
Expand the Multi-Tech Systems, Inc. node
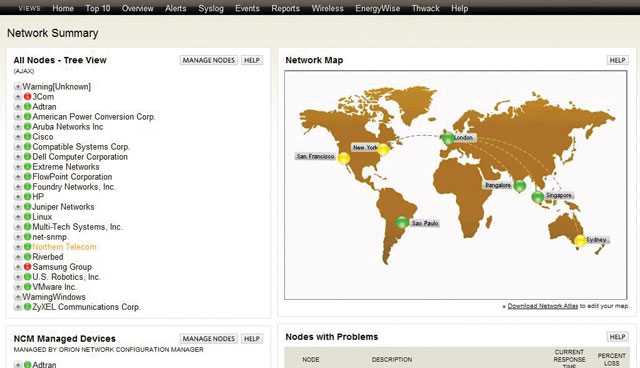click(18, 227)
